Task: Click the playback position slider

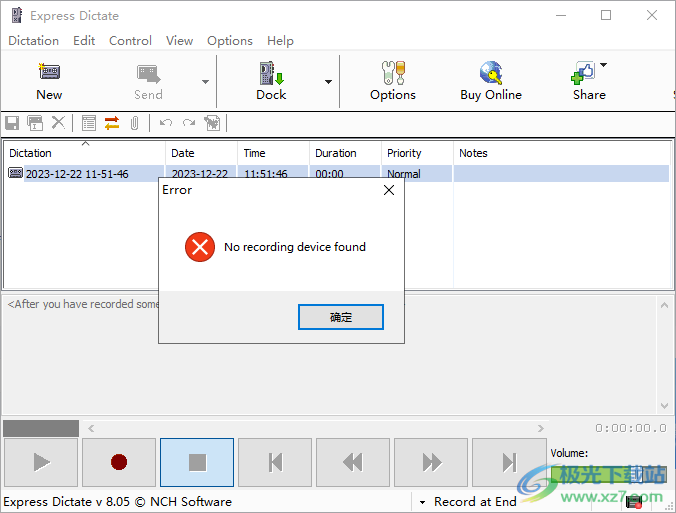Action: (40, 428)
